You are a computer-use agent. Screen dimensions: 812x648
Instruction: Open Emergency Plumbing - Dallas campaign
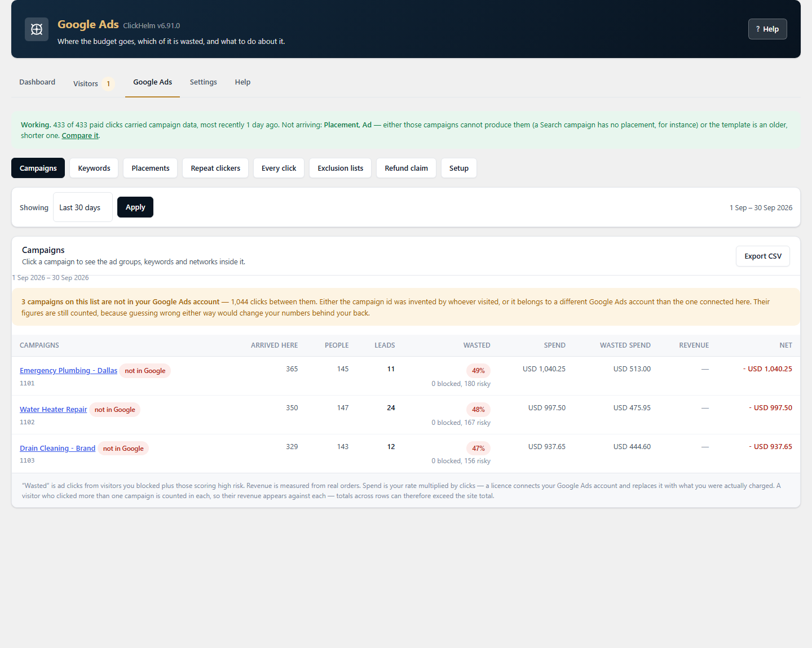tap(68, 371)
